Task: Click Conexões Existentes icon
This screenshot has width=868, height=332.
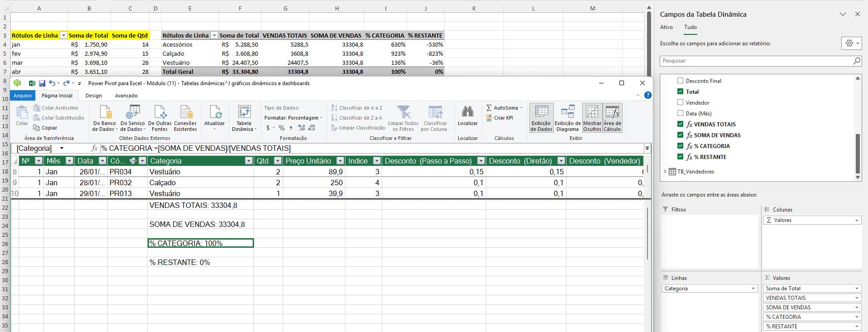Action: pos(186,112)
